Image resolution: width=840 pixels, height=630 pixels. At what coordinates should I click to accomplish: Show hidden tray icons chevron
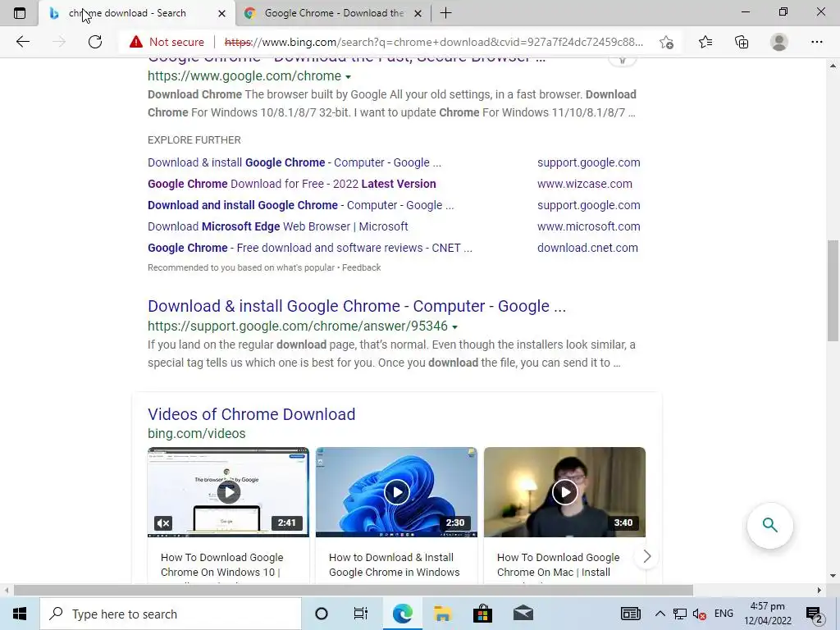[660, 614]
